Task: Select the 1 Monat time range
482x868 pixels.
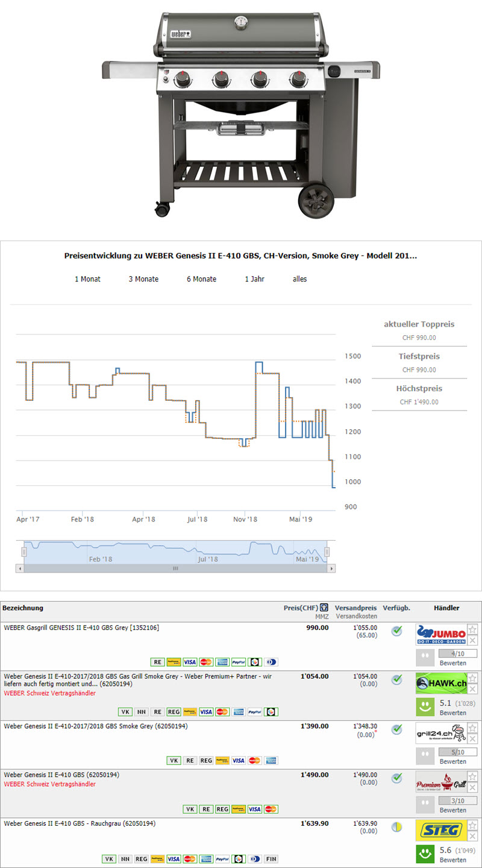Action: [87, 279]
